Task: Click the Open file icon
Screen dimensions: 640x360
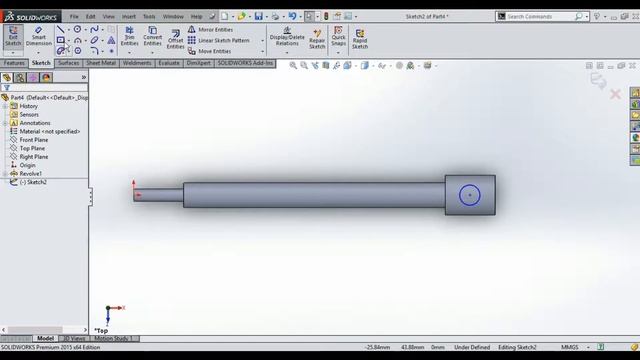Action: coord(241,16)
